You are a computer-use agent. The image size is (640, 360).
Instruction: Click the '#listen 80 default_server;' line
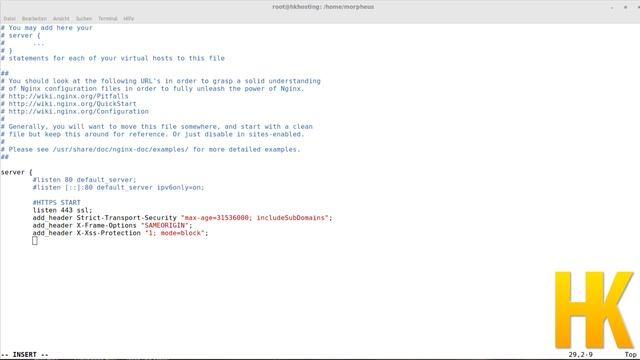pos(84,180)
